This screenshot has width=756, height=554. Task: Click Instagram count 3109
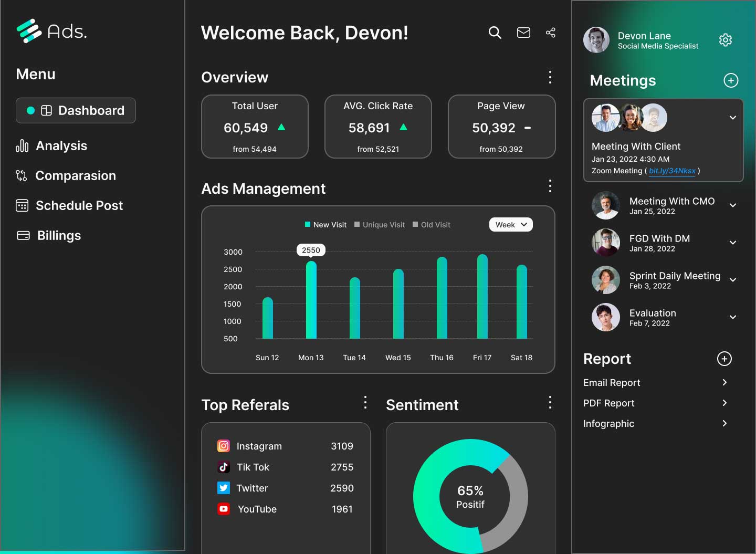[342, 446]
